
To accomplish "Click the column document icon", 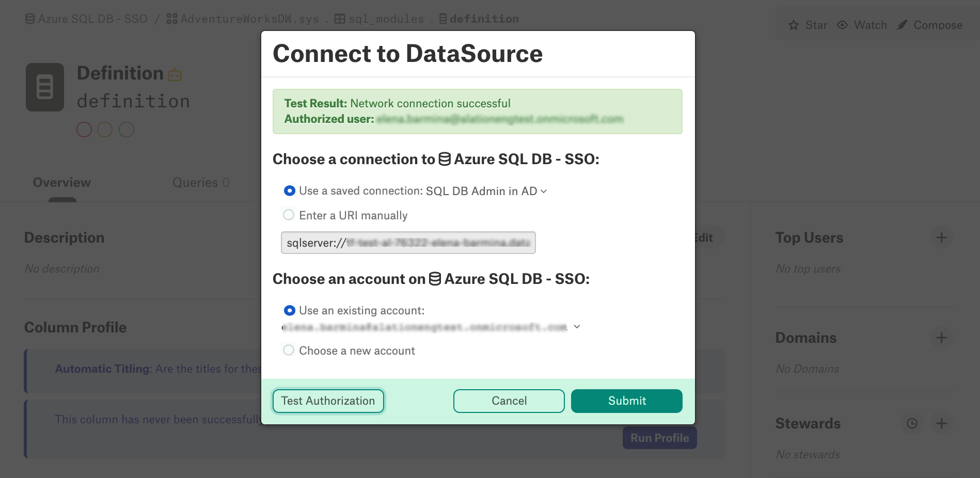I will click(x=45, y=87).
